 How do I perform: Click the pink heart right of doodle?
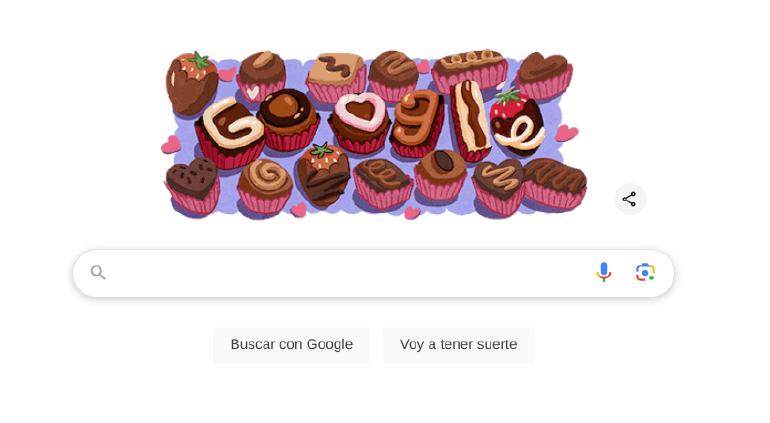pyautogui.click(x=567, y=133)
